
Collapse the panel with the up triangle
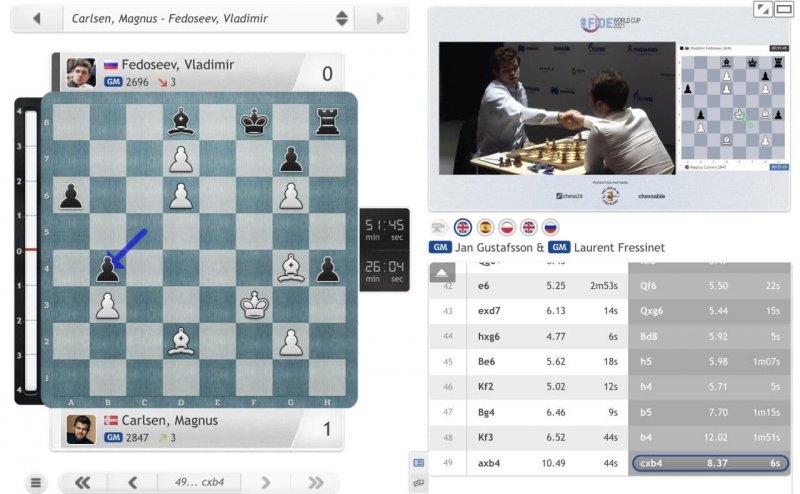pos(443,273)
